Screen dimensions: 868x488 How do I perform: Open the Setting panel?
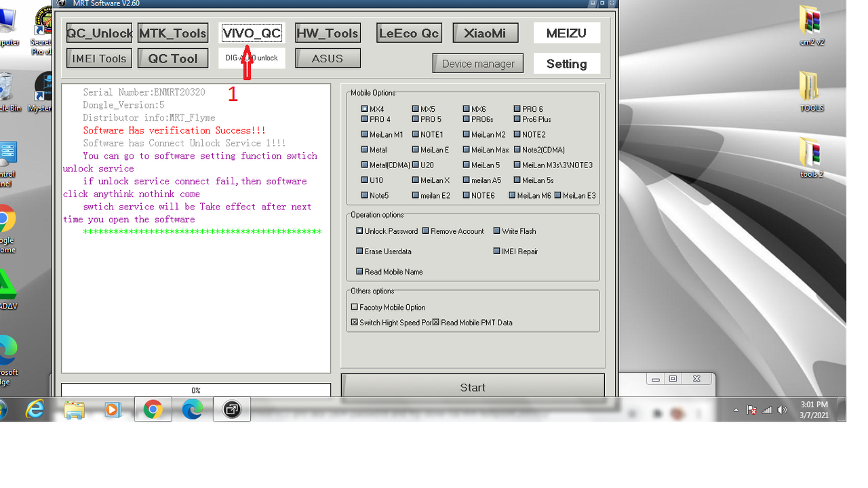567,64
